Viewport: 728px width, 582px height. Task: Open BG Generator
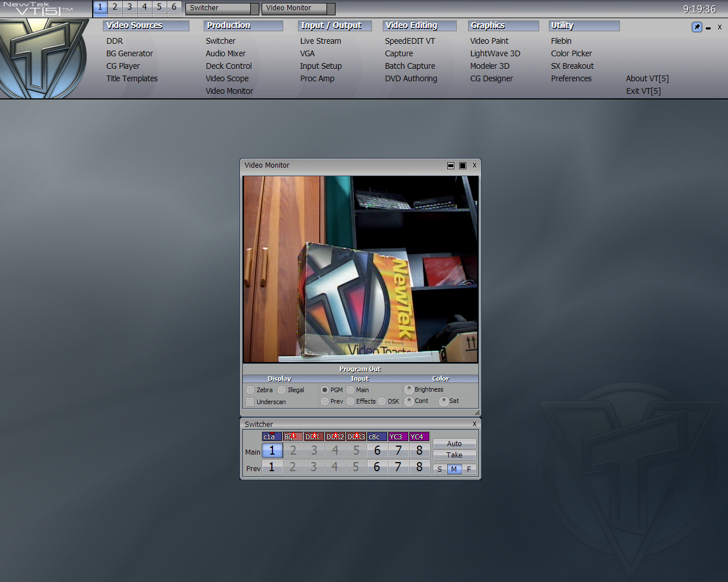coord(130,53)
